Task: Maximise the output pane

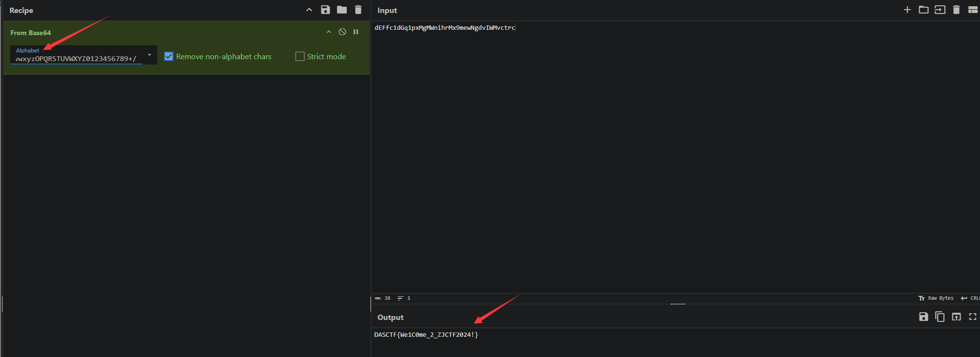Action: click(973, 317)
